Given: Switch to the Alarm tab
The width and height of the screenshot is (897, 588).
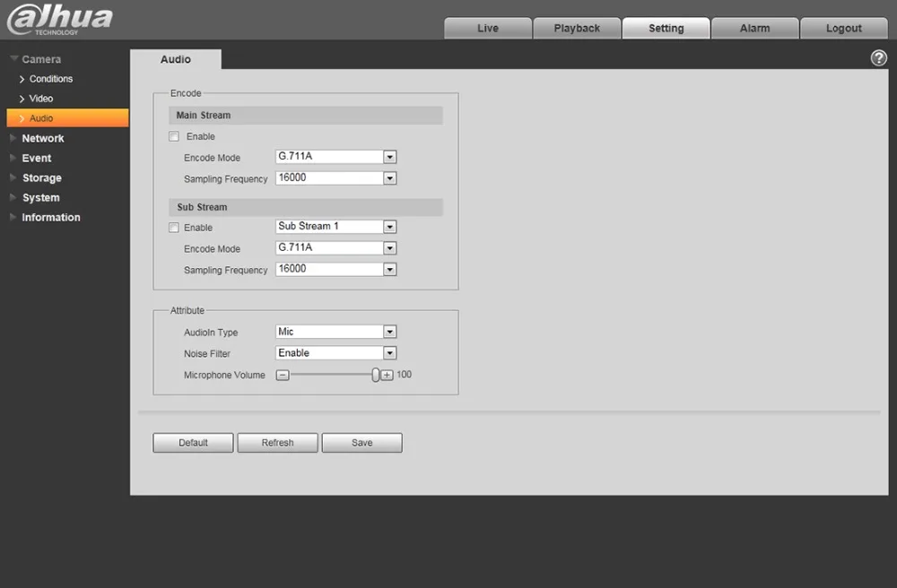Looking at the screenshot, I should click(755, 28).
